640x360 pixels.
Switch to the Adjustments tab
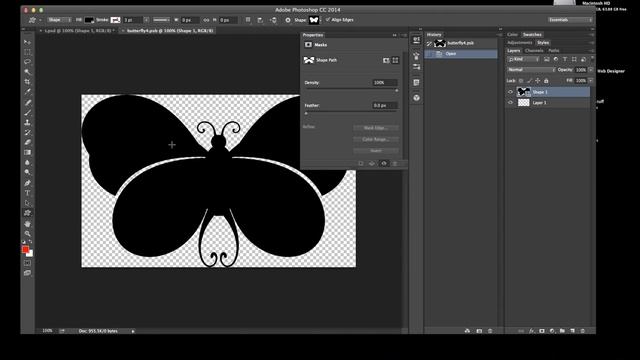coord(520,42)
